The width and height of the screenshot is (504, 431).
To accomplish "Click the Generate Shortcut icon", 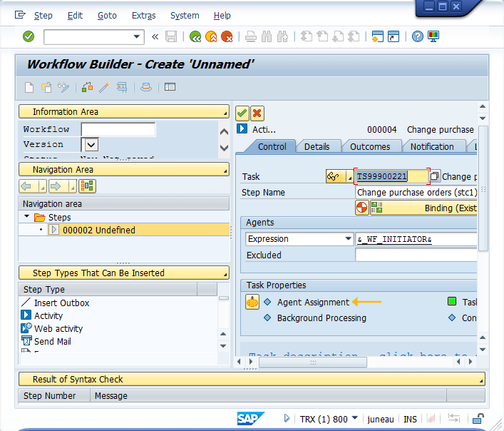I will [394, 36].
